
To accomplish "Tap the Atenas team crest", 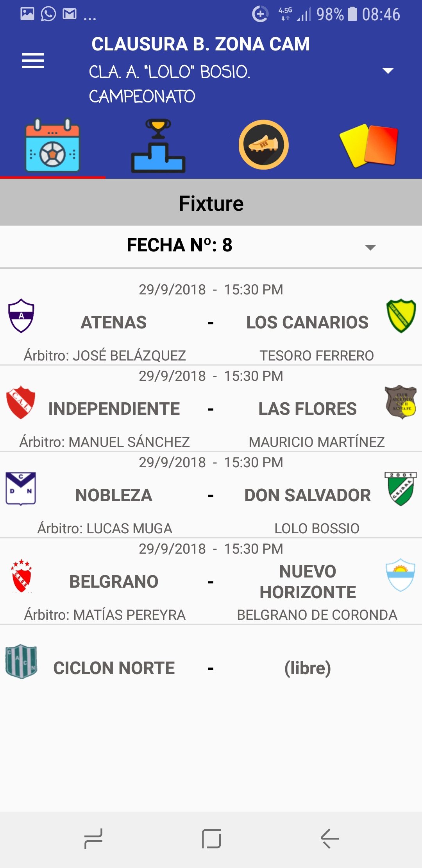I will (21, 316).
